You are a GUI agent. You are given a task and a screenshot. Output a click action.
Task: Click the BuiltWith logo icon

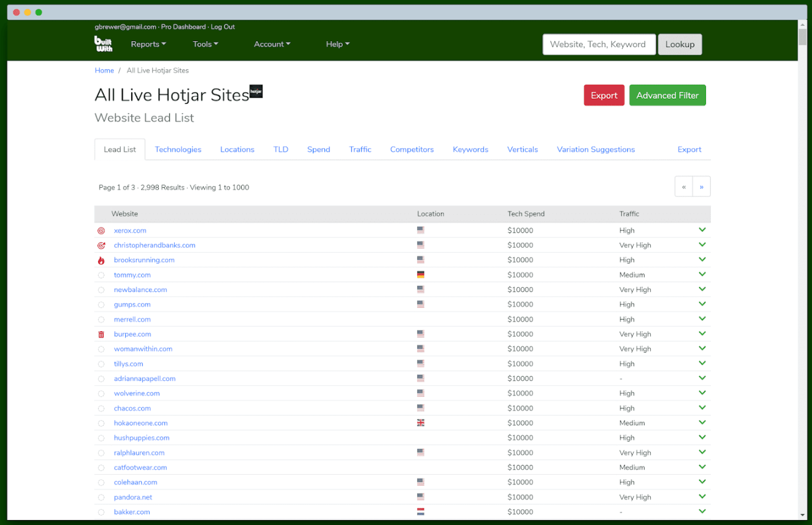click(103, 44)
